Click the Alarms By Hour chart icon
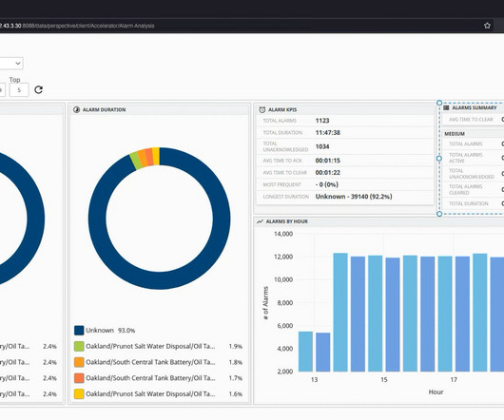Image resolution: width=504 pixels, height=420 pixels. (260, 221)
